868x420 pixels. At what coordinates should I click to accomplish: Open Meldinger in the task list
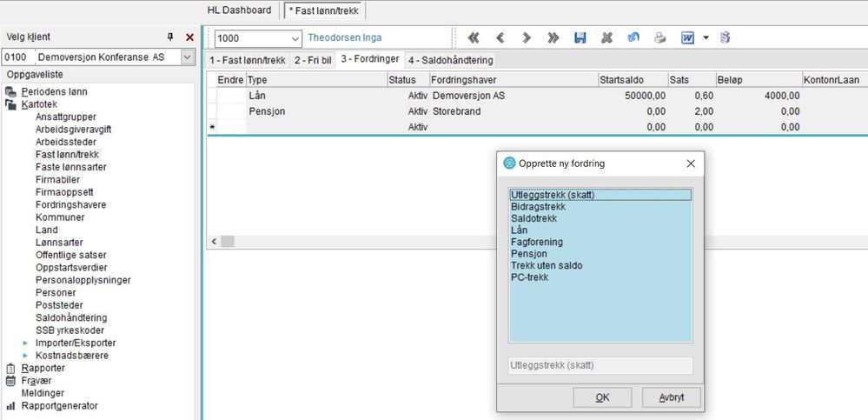43,393
